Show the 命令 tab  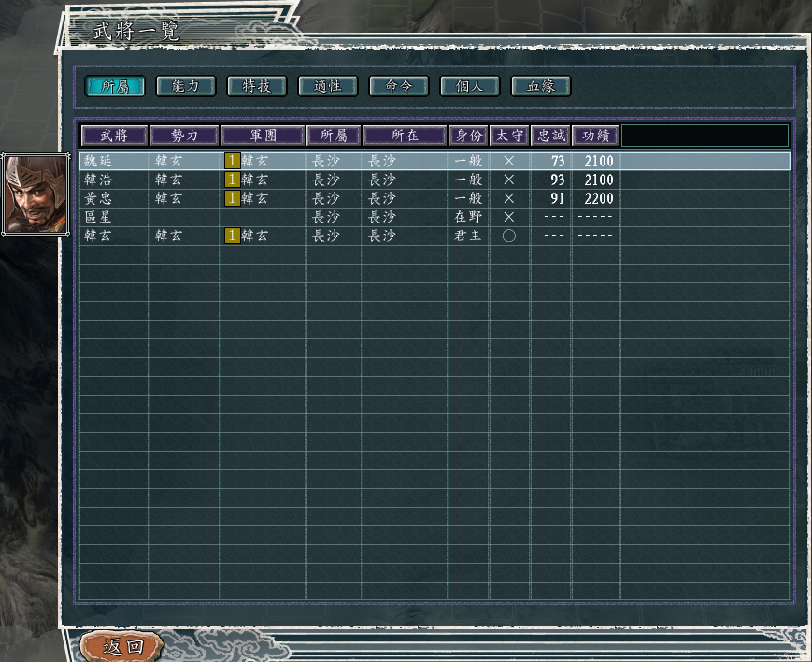click(399, 86)
